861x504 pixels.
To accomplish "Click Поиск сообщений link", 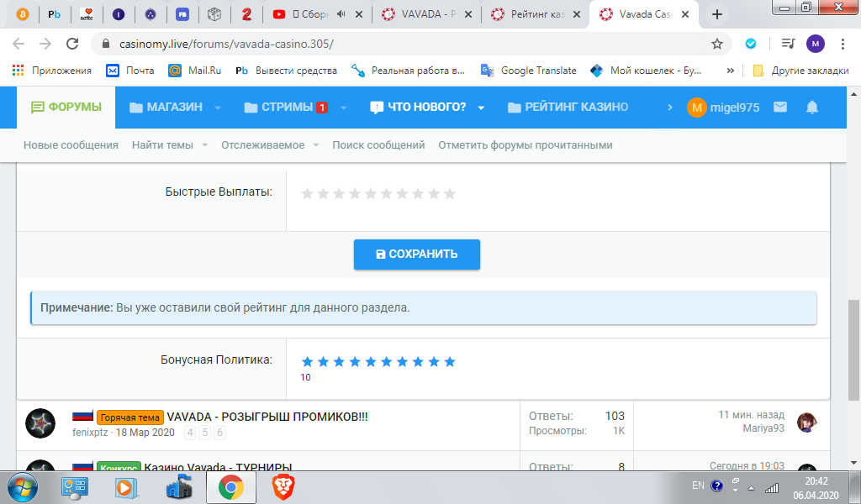I will coord(378,145).
